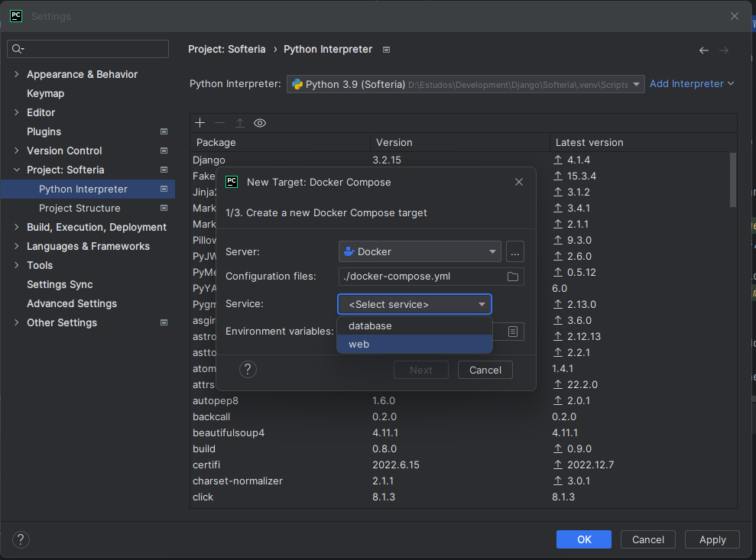Click the Settings help icon at bottom left
Screen dimensions: 756x560
pyautogui.click(x=21, y=539)
